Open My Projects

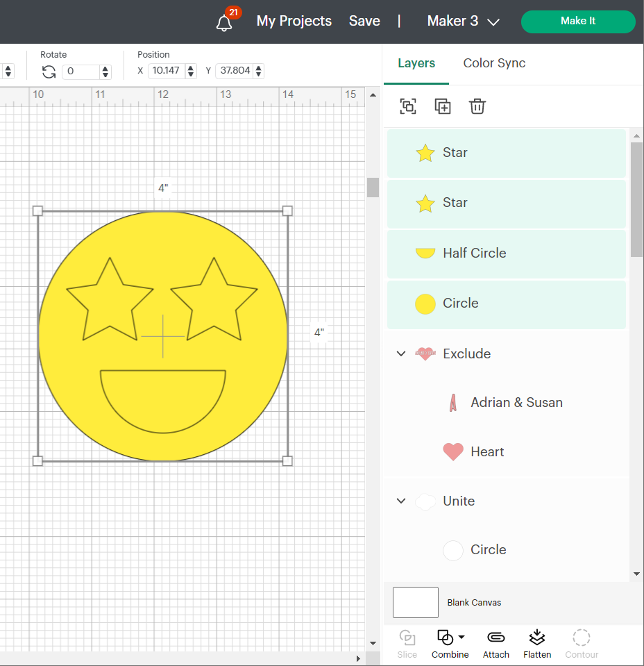294,22
